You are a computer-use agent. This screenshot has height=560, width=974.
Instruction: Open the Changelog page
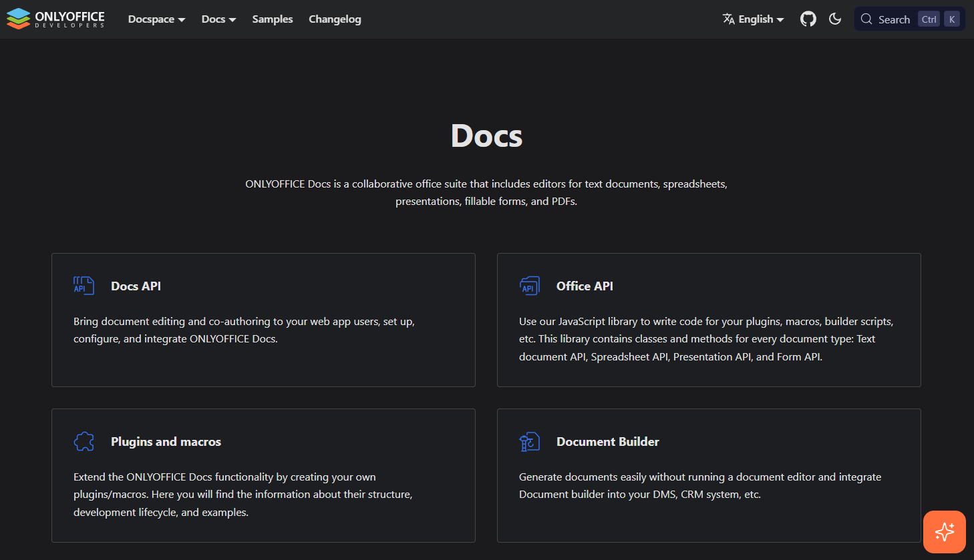[x=335, y=19]
